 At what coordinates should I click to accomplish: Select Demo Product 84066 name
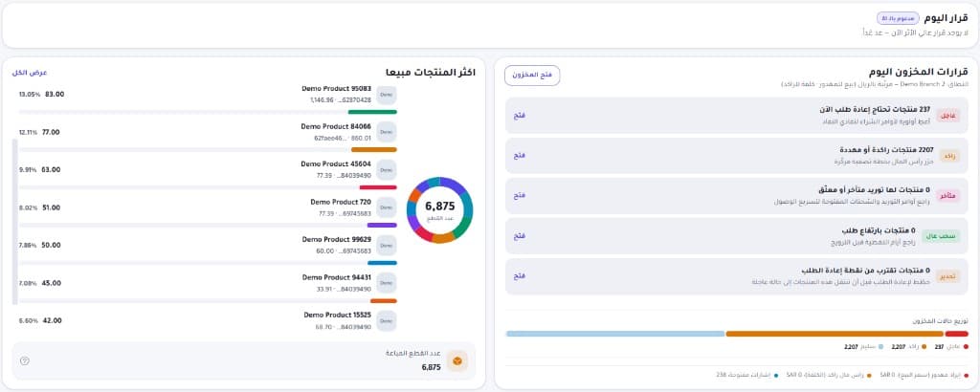(x=336, y=126)
